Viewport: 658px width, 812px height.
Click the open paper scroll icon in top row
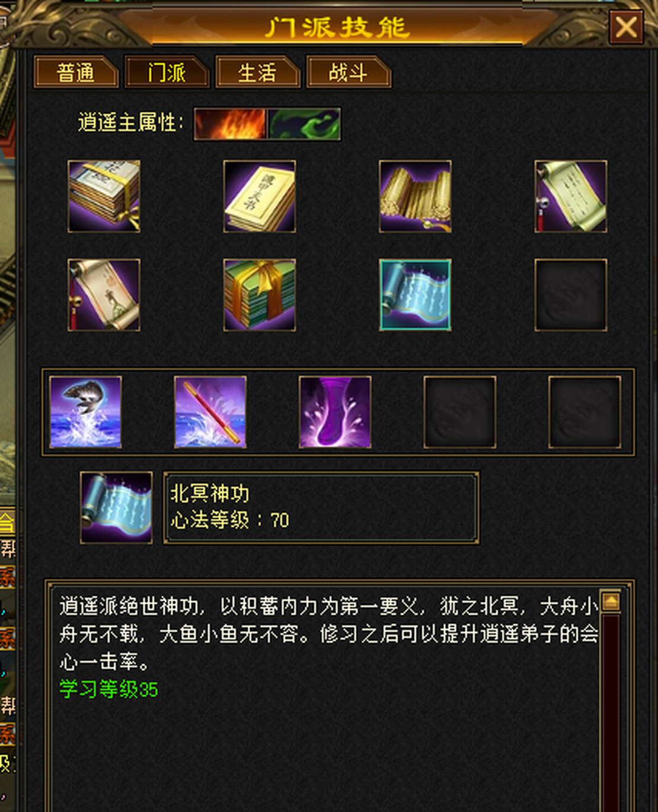click(570, 196)
